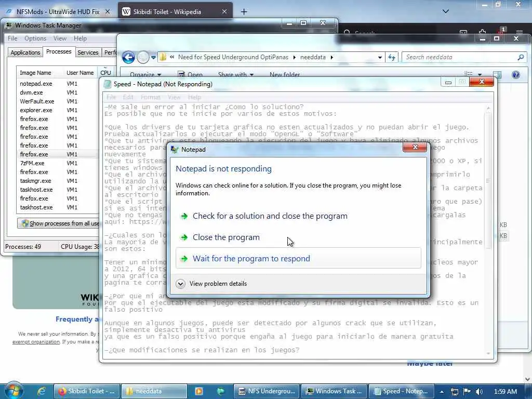The width and height of the screenshot is (532, 399).
Task: Open Task Manager View menu
Action: 60,38
